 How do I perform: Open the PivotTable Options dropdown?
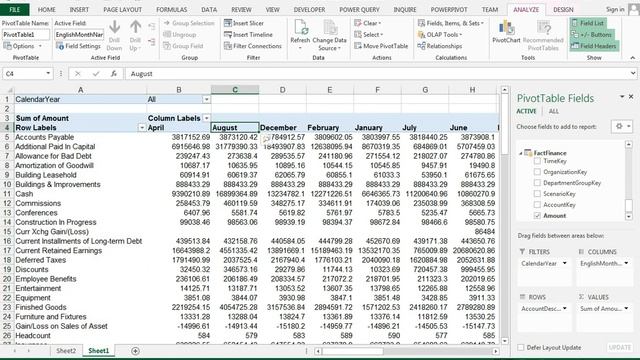[22, 46]
